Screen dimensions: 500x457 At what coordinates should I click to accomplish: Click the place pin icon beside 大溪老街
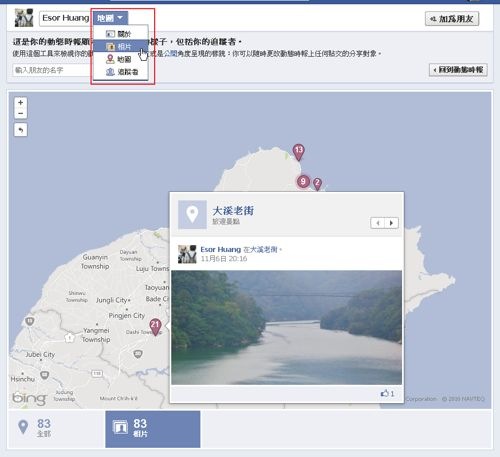coord(192,214)
